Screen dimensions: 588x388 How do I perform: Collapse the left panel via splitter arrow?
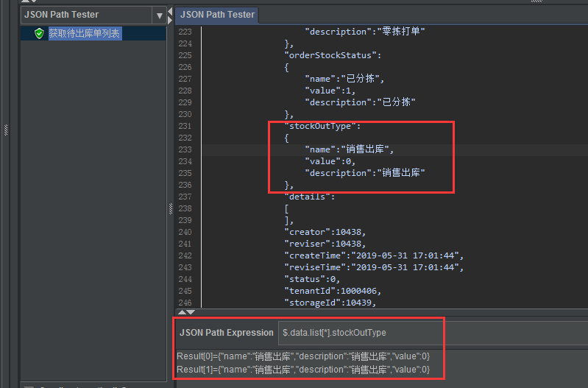point(170,11)
